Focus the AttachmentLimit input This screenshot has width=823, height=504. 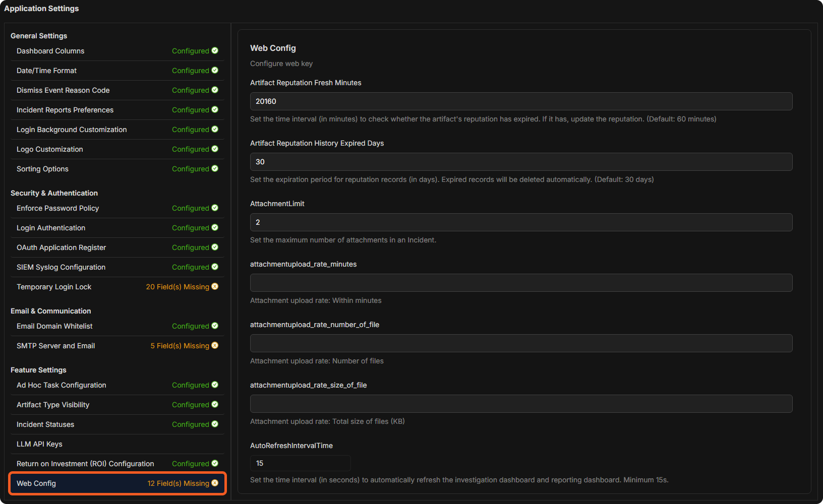(x=521, y=222)
